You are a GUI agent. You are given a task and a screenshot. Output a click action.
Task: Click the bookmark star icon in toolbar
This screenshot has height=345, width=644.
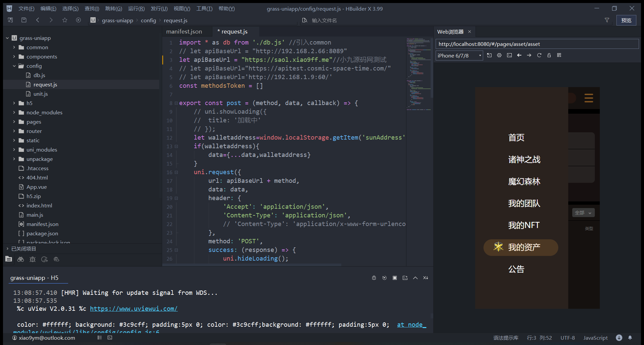pyautogui.click(x=65, y=20)
